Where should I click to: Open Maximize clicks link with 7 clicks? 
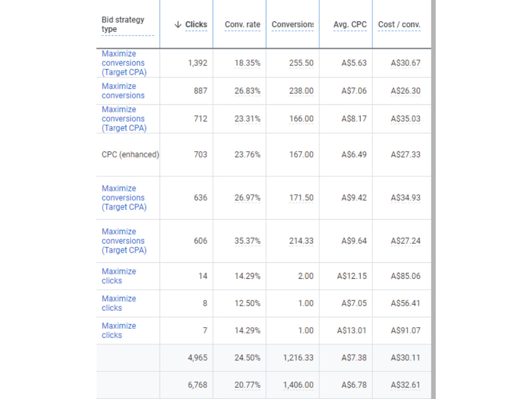tap(119, 330)
